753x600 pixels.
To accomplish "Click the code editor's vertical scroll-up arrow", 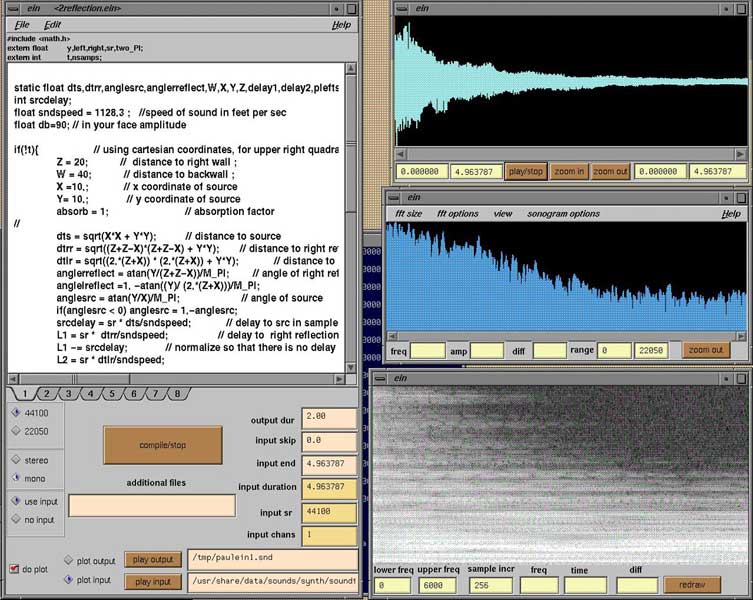I will click(x=351, y=68).
